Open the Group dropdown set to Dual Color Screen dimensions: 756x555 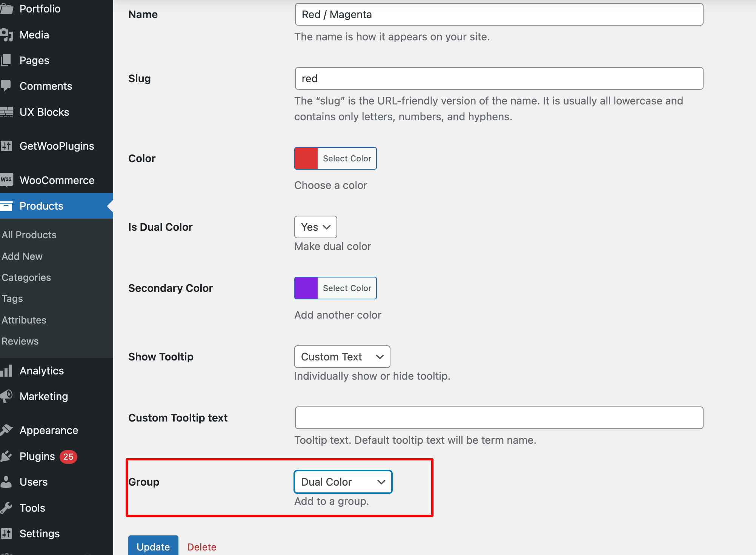343,481
